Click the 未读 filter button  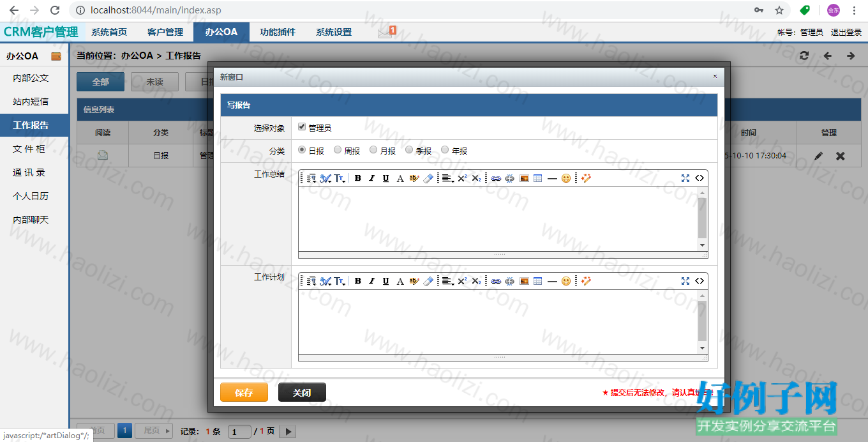[154, 82]
